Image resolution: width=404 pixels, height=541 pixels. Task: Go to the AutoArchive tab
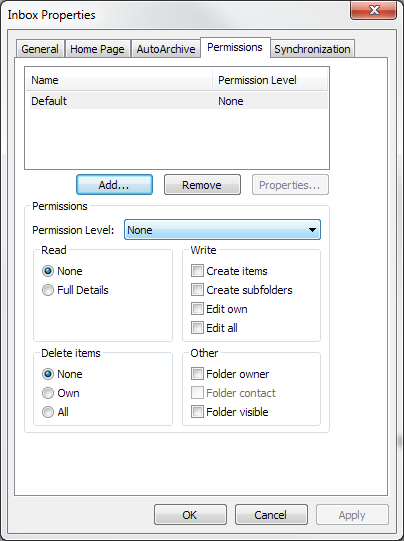point(166,49)
